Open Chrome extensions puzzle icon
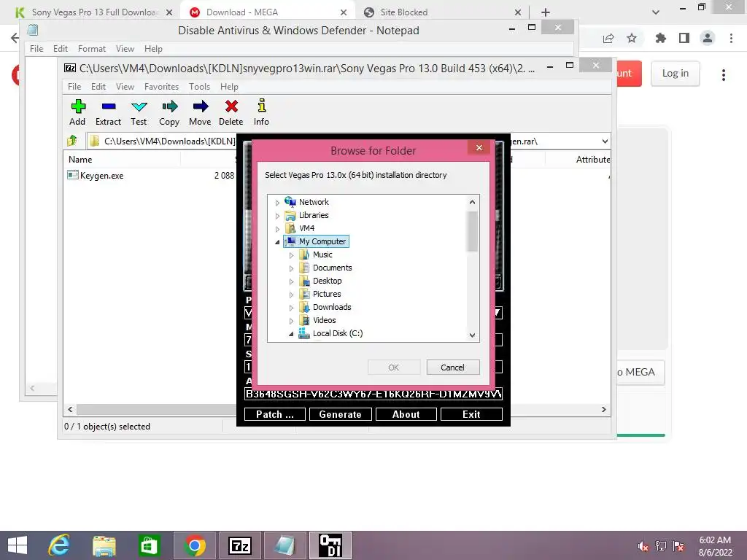 point(660,38)
